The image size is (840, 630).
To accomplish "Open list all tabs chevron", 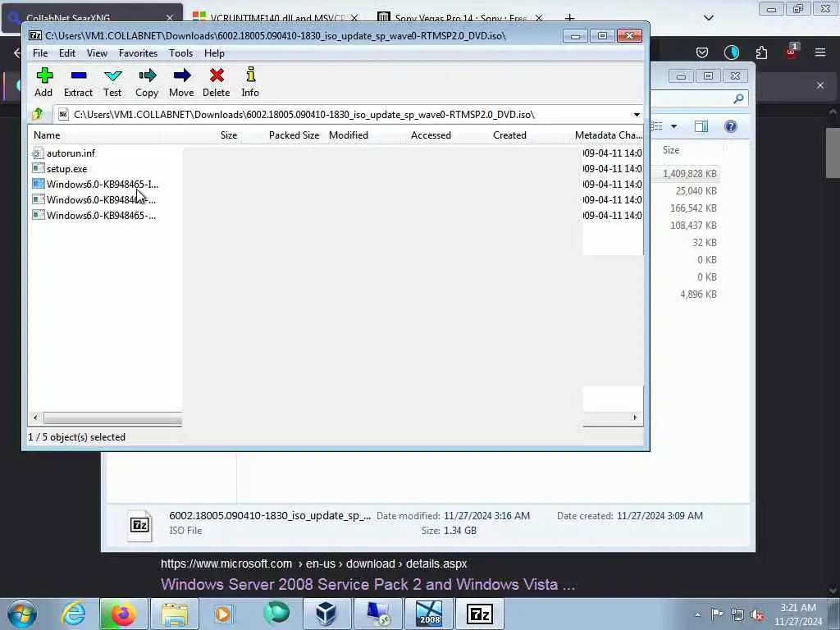I will point(708,18).
